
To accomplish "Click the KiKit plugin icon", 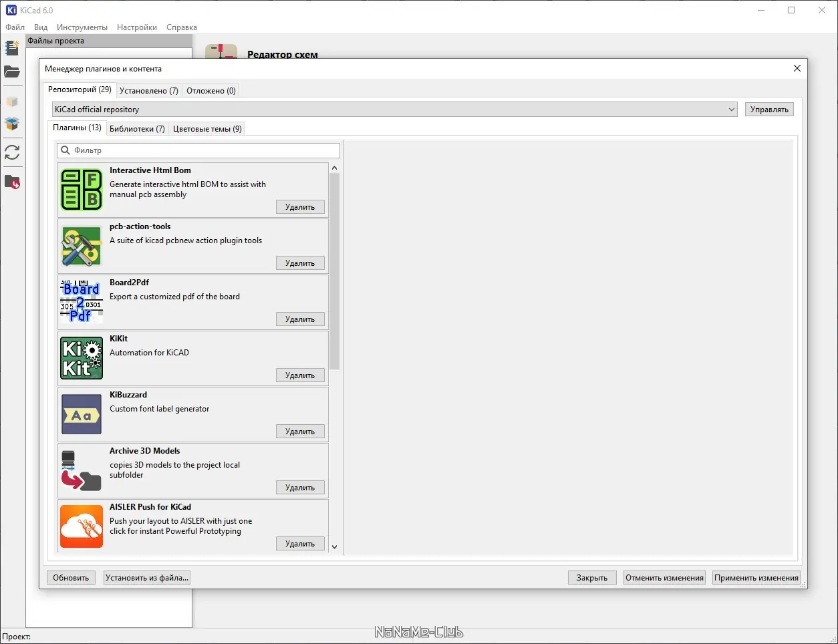I will (82, 358).
